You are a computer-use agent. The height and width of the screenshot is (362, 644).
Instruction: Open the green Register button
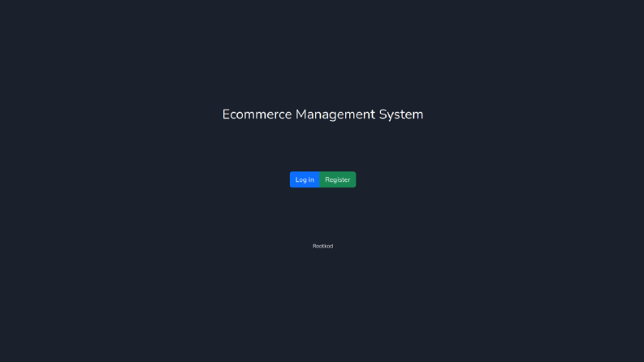pyautogui.click(x=338, y=179)
